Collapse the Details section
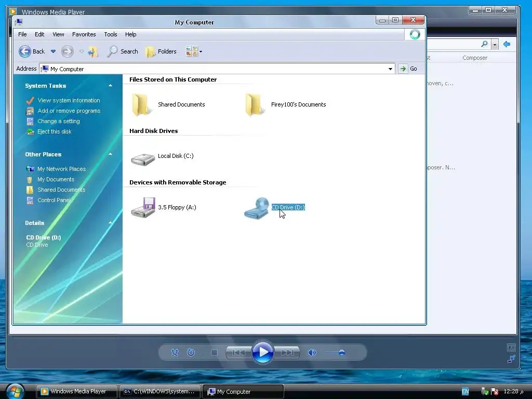 pyautogui.click(x=110, y=222)
